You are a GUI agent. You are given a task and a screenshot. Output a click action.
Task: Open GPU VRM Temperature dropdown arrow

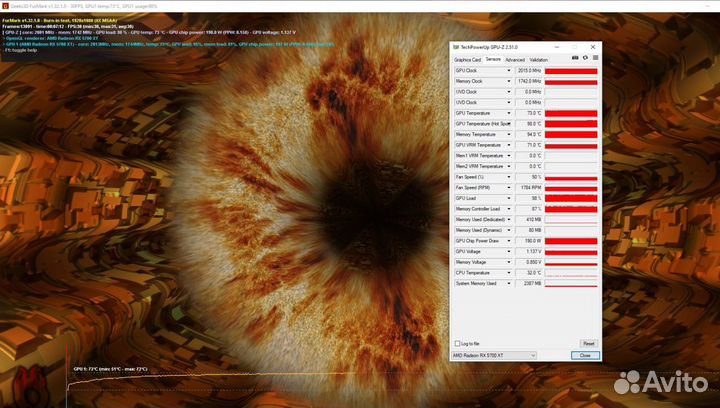[508, 145]
